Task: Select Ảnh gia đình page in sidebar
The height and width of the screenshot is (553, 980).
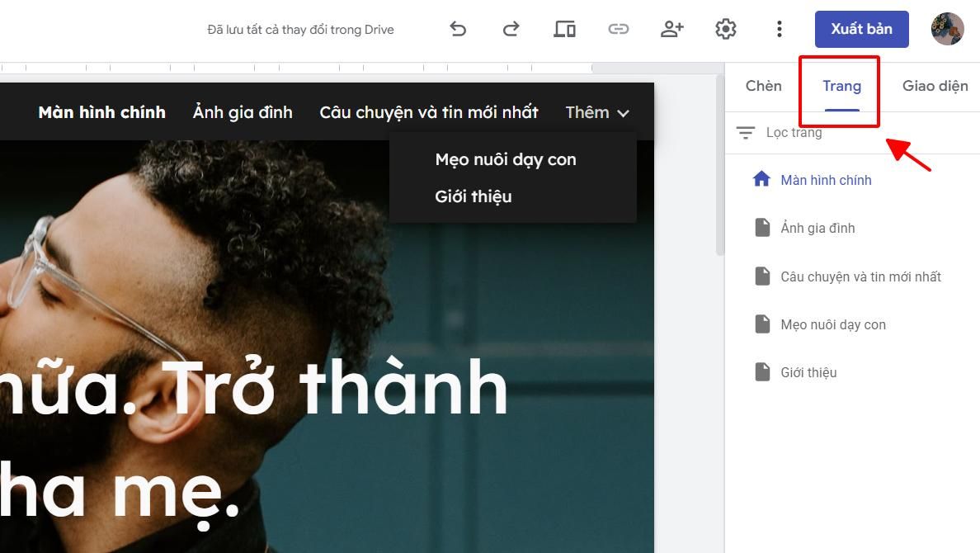Action: (x=817, y=229)
